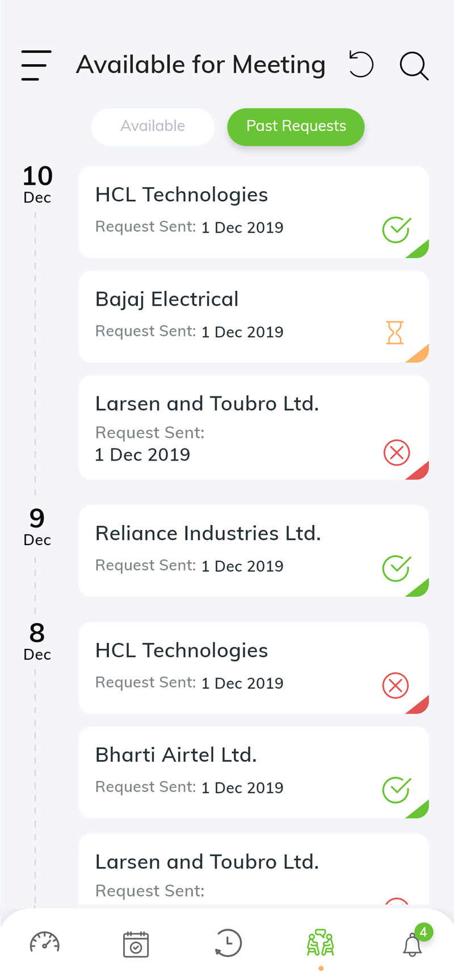Viewport: 454px width, 980px height.
Task: Tap the refresh icon in header
Action: [361, 64]
